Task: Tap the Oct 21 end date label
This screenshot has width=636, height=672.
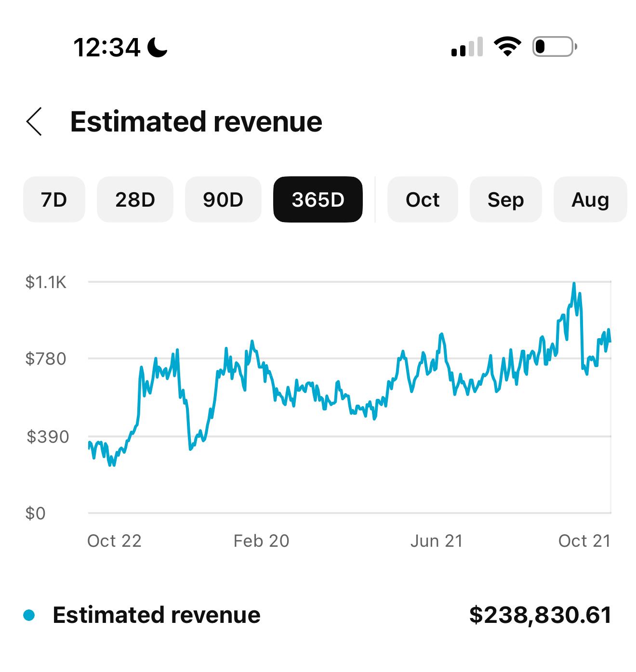Action: (x=584, y=541)
